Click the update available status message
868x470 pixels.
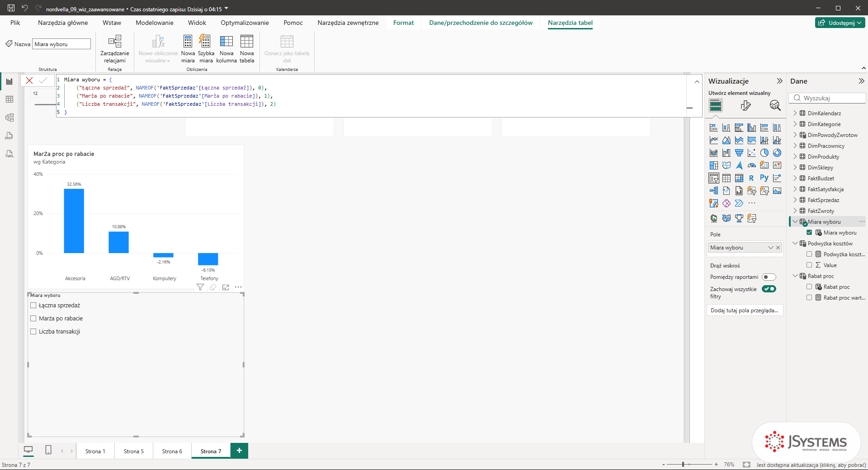811,465
